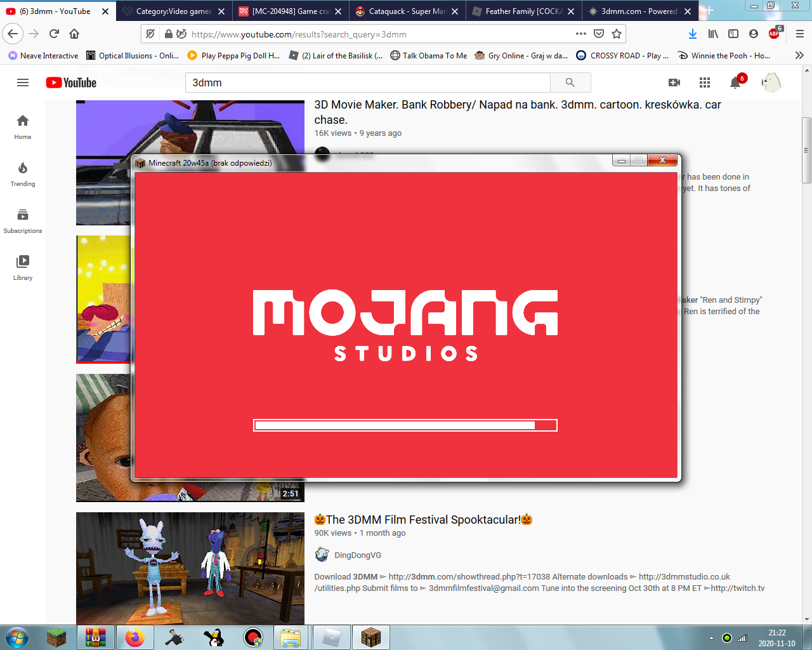This screenshot has width=812, height=650.
Task: Show hidden system tray icons
Action: tap(711, 638)
